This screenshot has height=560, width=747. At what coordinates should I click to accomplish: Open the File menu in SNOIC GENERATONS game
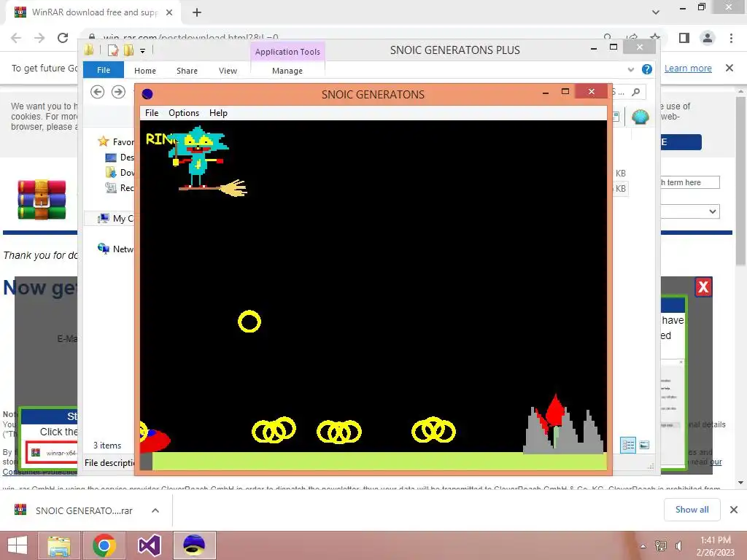coord(152,113)
